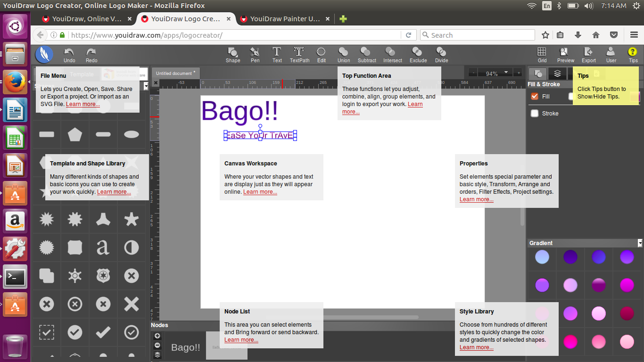Click the Bago!! text on canvas

pos(239,111)
